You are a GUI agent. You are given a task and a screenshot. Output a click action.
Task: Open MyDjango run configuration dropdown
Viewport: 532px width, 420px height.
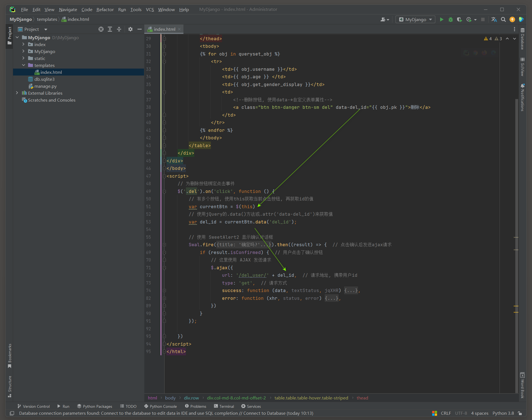pos(415,19)
